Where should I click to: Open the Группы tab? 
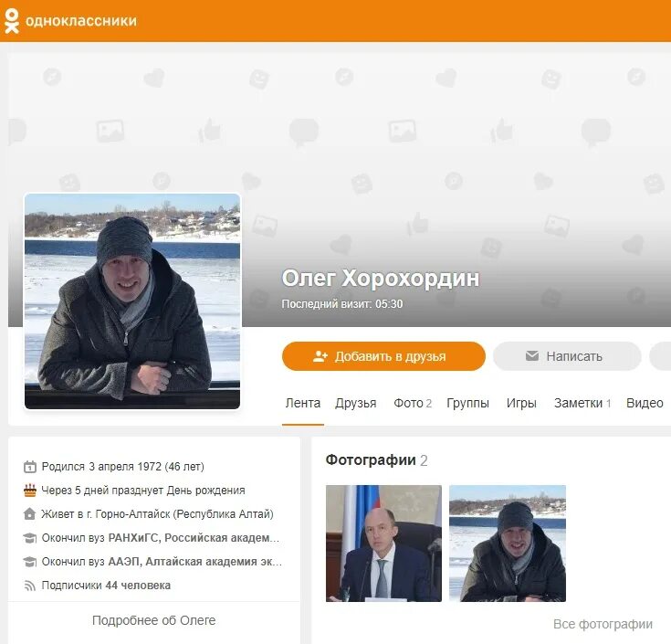[x=467, y=403]
